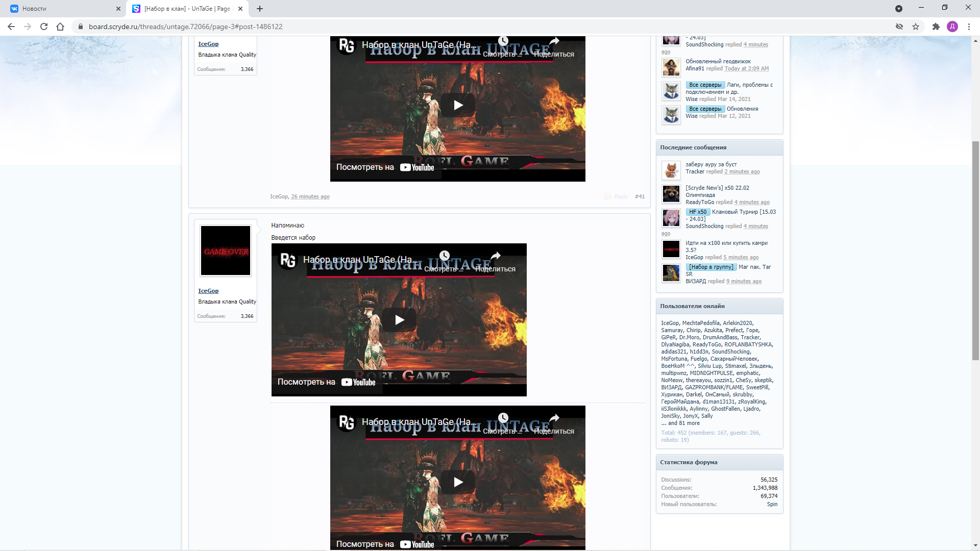The image size is (980, 551).
Task: Play the middle embedded YouTube video
Action: pyautogui.click(x=399, y=320)
